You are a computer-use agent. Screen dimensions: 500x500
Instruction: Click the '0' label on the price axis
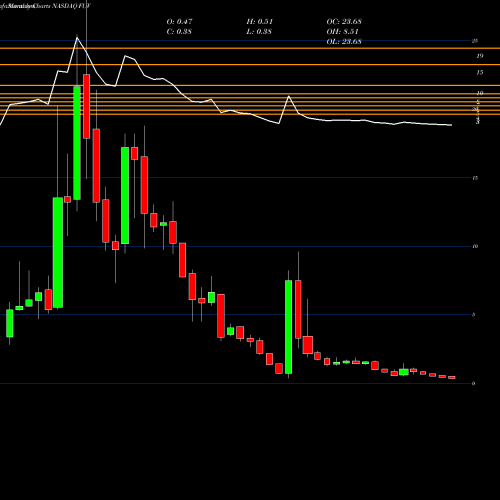pos(474,383)
